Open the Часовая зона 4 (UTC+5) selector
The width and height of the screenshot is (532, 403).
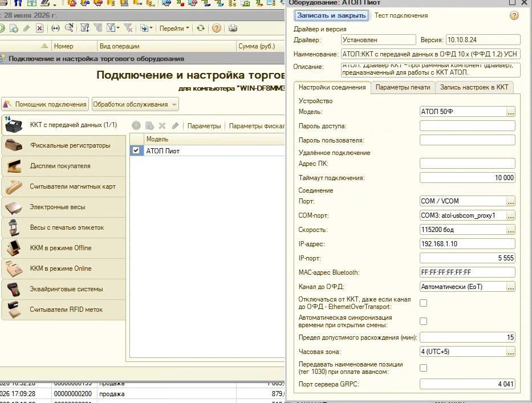point(511,352)
